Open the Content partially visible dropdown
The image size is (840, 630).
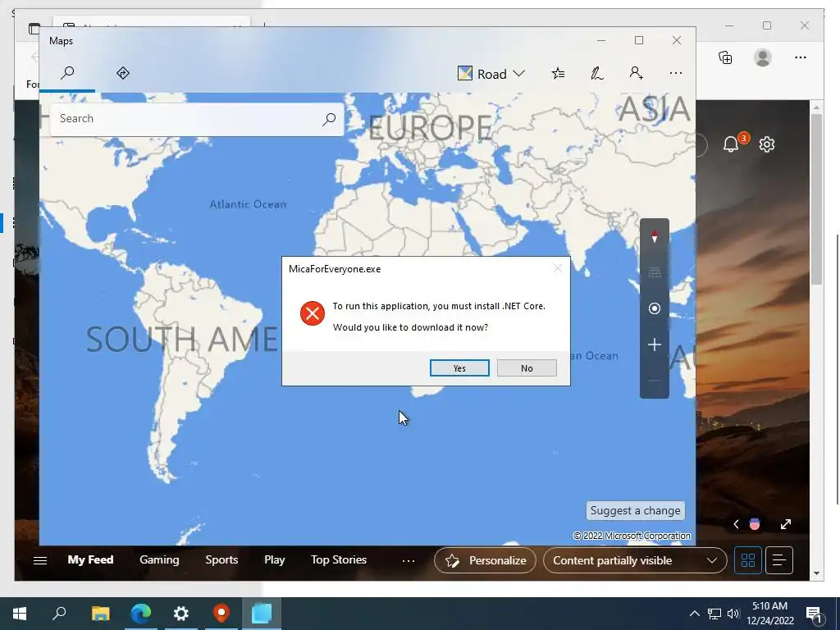(x=635, y=560)
